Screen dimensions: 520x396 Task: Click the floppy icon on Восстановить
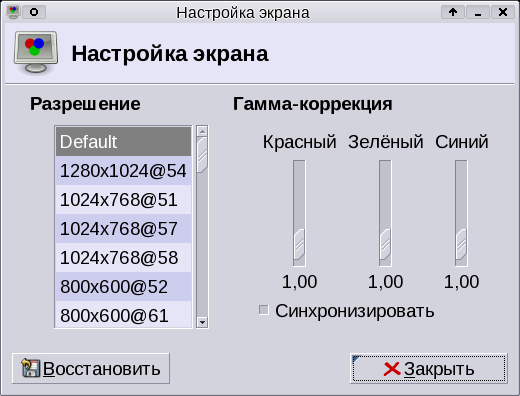[x=31, y=368]
